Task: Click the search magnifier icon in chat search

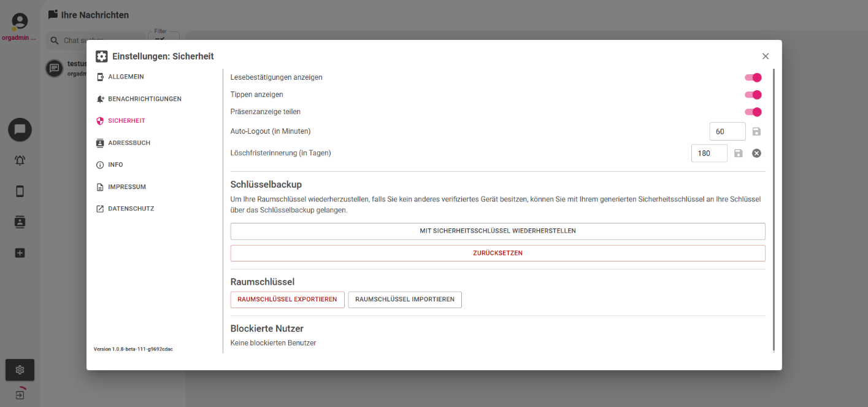Action: click(x=55, y=41)
